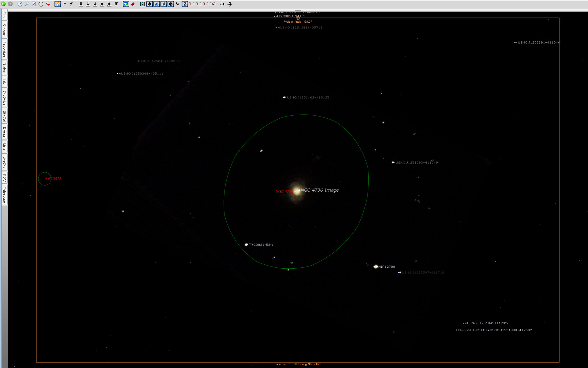Viewport: 588px width, 368px height.
Task: Expand the Telescope side panel
Action: pos(4,195)
